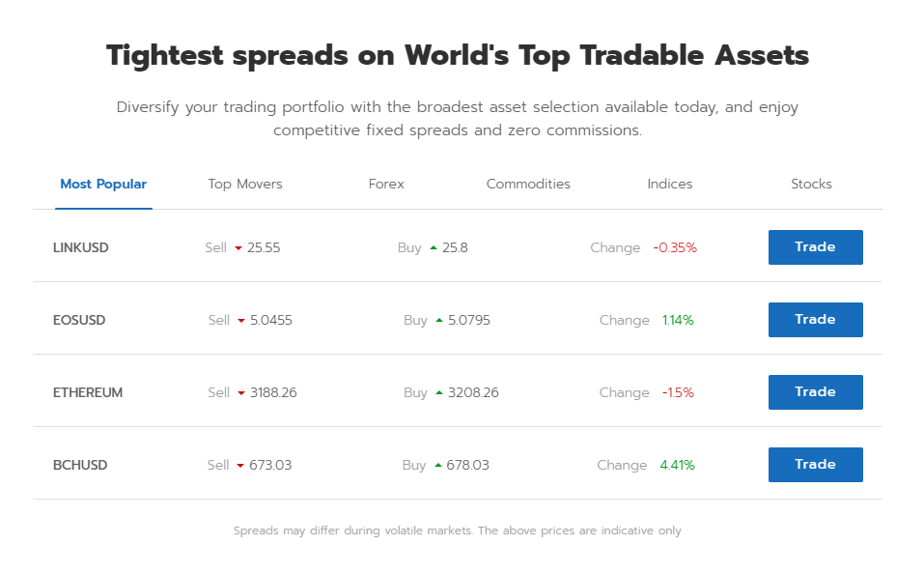The image size is (924, 574).
Task: View the Stocks tab
Action: 811,184
